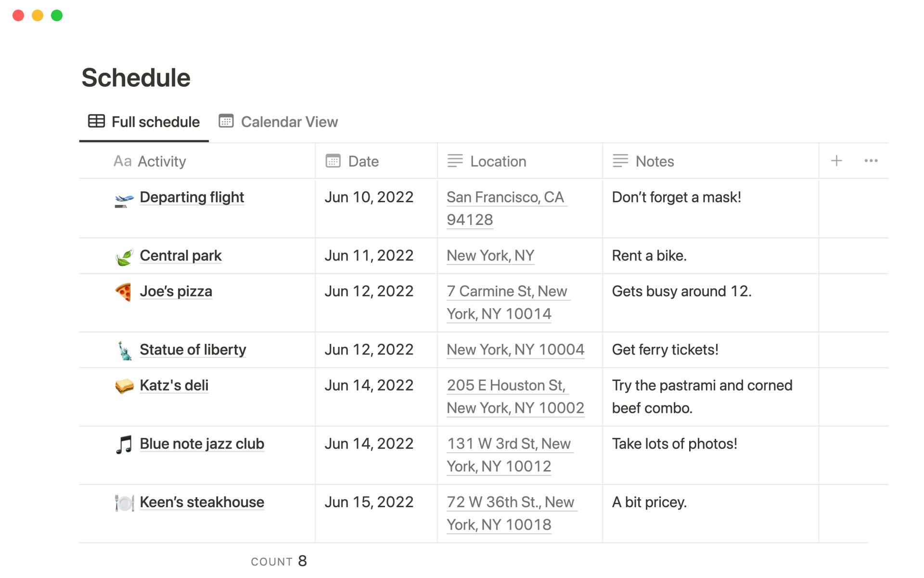
Task: Click the Statue of Liberty emoji icon
Action: click(x=125, y=351)
